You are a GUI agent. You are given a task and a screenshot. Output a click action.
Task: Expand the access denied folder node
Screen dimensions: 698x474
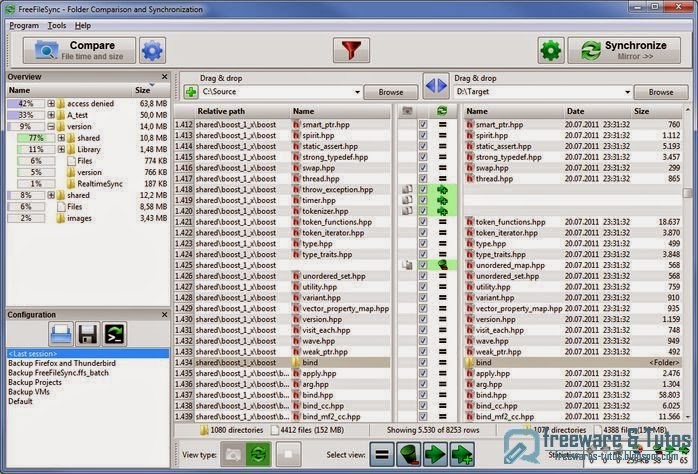point(51,103)
